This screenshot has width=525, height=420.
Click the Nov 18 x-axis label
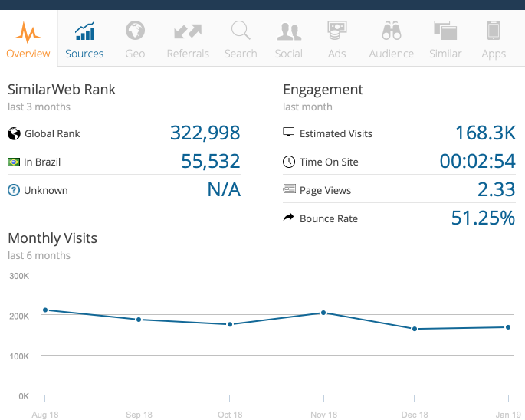(x=323, y=415)
